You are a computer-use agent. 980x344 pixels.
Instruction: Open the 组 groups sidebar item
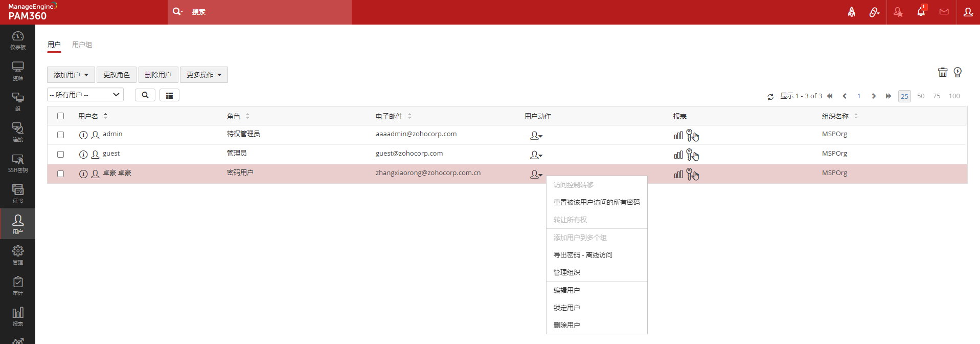tap(17, 101)
